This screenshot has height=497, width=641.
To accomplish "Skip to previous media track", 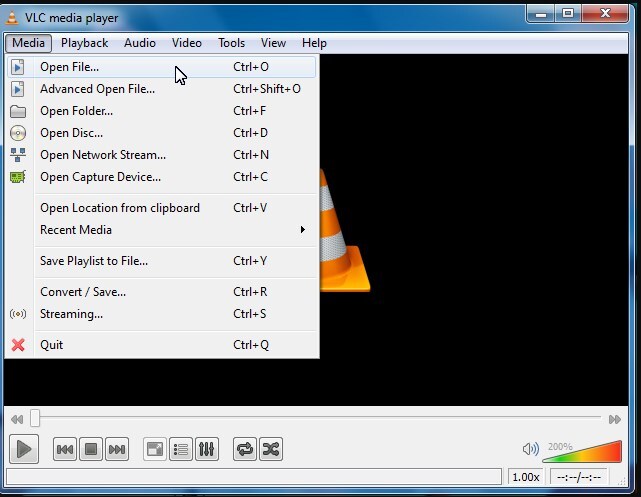I will (x=65, y=450).
